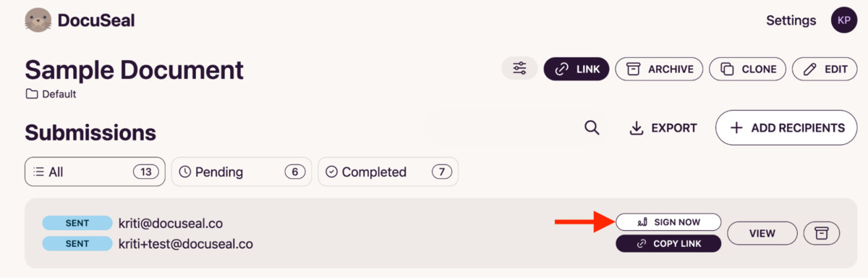This screenshot has height=278, width=868.
Task: Click the SIGN NOW button
Action: pyautogui.click(x=668, y=222)
